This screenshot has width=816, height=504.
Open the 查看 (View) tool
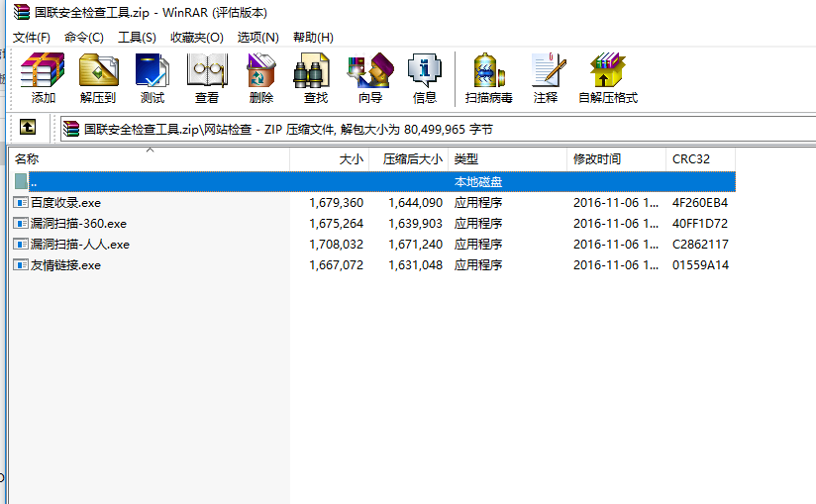point(207,69)
